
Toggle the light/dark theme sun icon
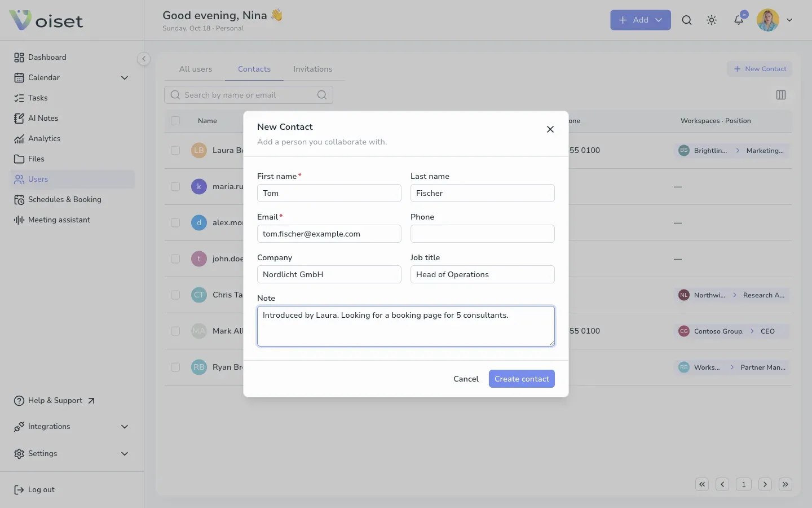point(712,20)
